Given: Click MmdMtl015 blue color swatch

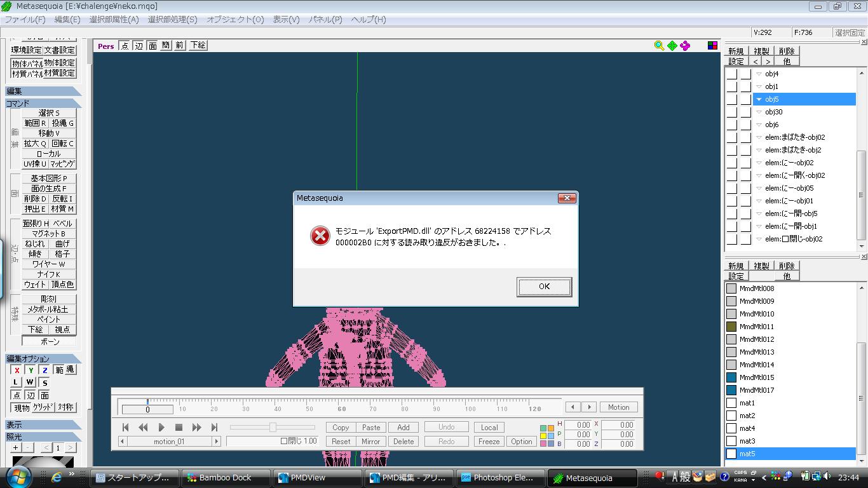Looking at the screenshot, I should pos(731,377).
